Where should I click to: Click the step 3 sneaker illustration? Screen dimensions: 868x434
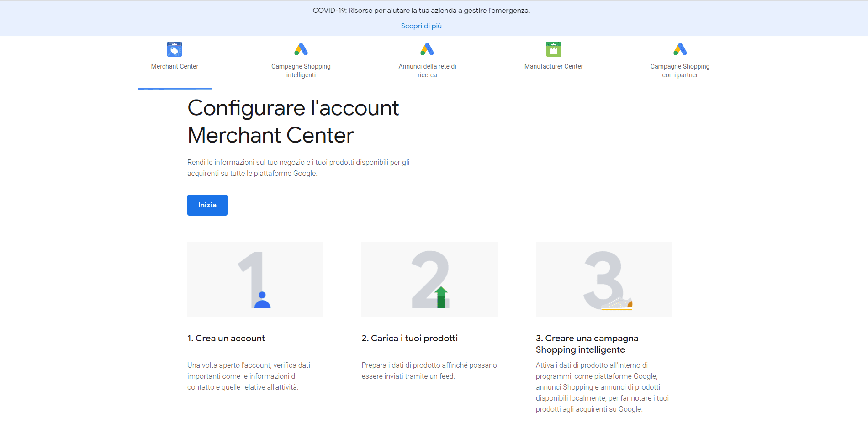(604, 279)
